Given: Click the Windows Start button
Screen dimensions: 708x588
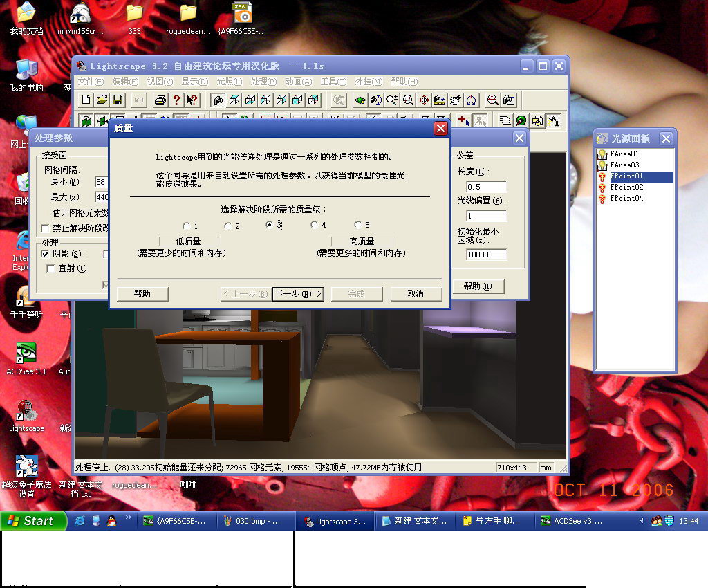Looking at the screenshot, I should [x=33, y=521].
